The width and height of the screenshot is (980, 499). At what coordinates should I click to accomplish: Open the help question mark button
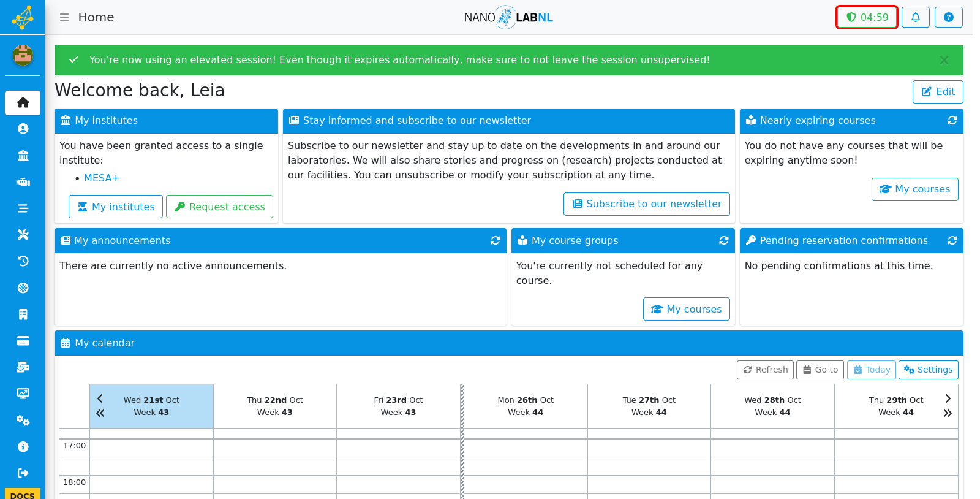[948, 17]
